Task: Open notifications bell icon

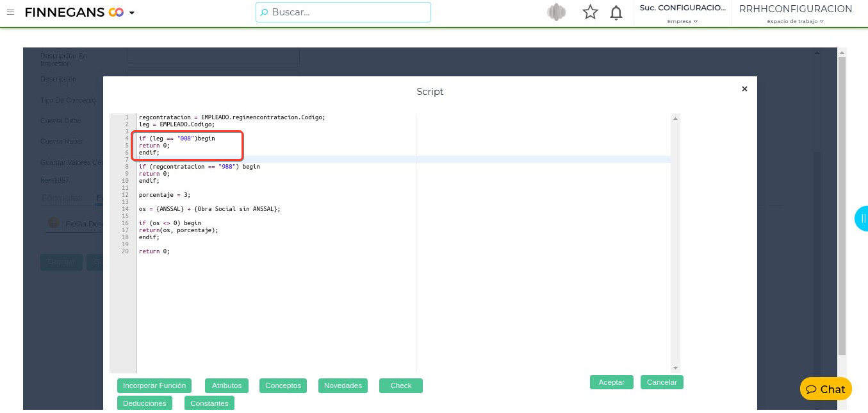Action: pyautogui.click(x=616, y=12)
